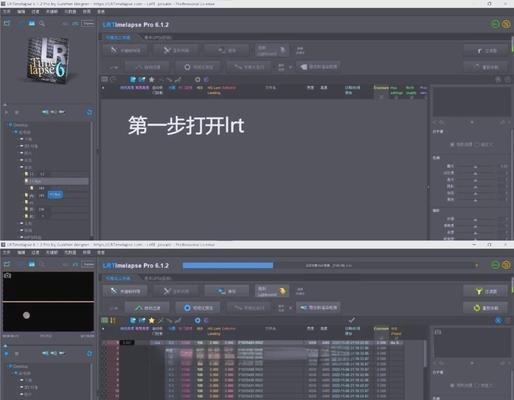Screen dimensions: 514x400
Task: Open the 文件 menu in lower window
Action: coord(7,253)
